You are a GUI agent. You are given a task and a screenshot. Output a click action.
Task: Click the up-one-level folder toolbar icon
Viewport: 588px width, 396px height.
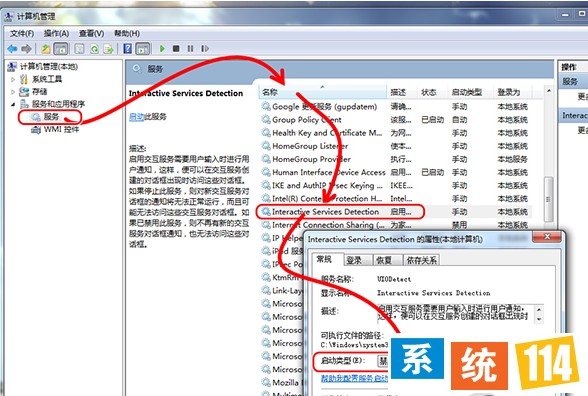46,49
